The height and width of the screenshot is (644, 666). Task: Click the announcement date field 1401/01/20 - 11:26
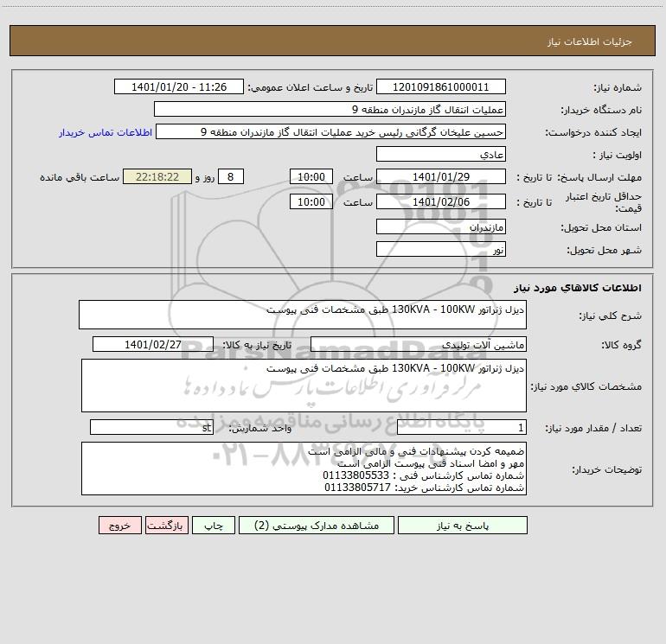(x=179, y=86)
